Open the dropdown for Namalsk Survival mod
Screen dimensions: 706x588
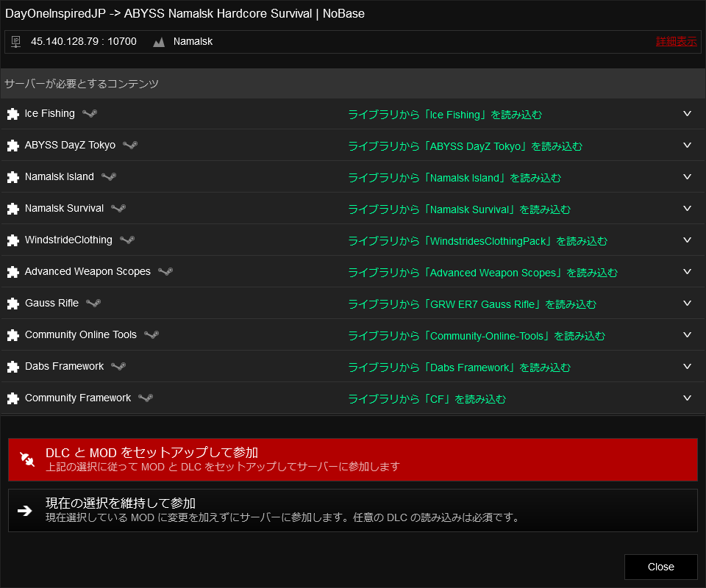(688, 208)
